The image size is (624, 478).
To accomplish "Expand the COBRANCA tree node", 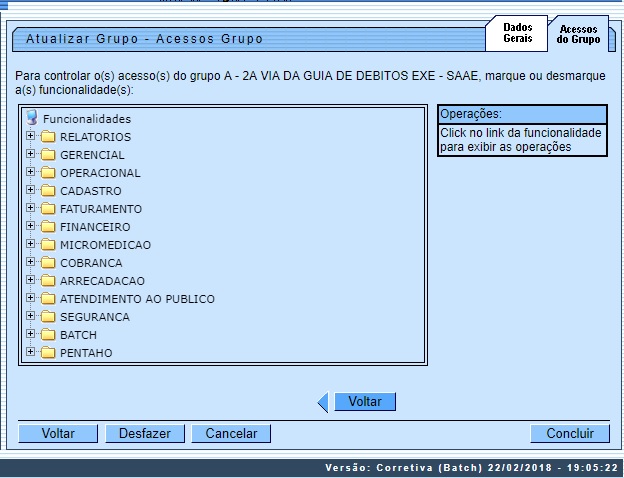I will (30, 261).
